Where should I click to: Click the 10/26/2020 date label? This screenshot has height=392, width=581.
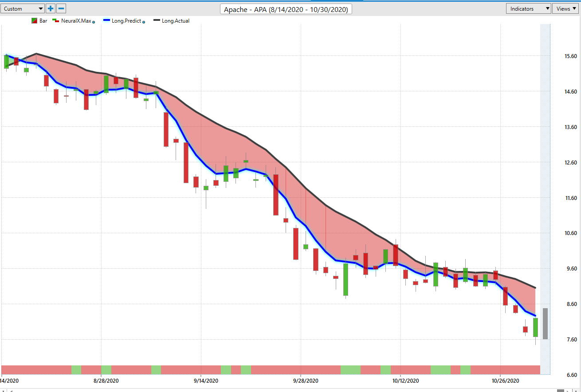click(505, 381)
